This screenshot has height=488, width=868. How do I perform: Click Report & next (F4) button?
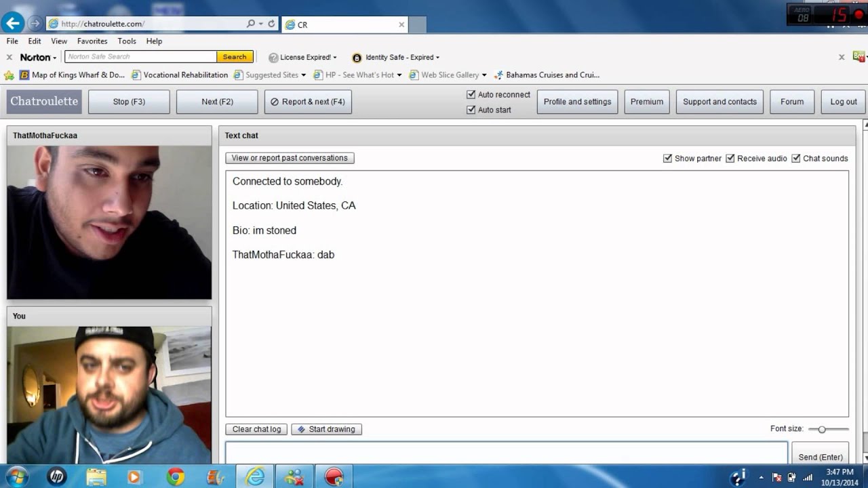[x=308, y=102]
